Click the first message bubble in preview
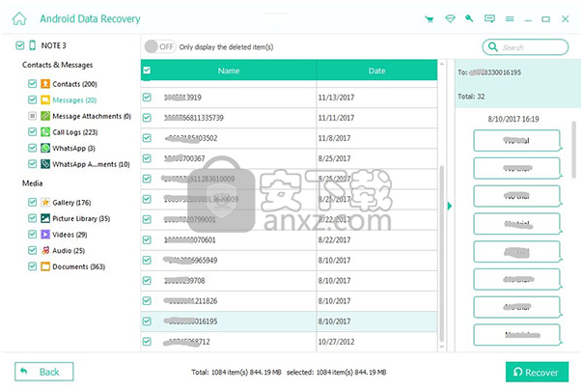The width and height of the screenshot is (583, 392). click(516, 140)
